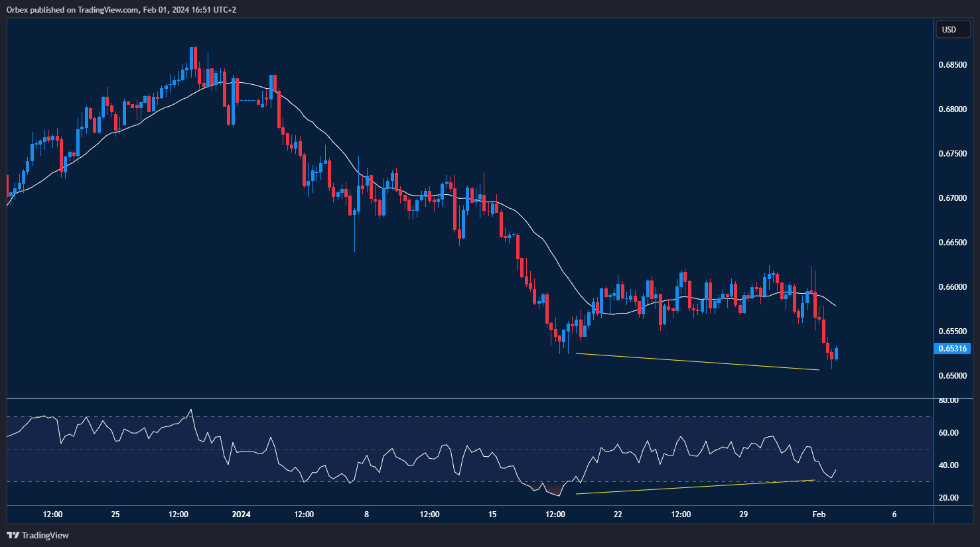Viewport: 980px width, 547px height.
Task: Click the Feb label on time axis
Action: point(819,515)
